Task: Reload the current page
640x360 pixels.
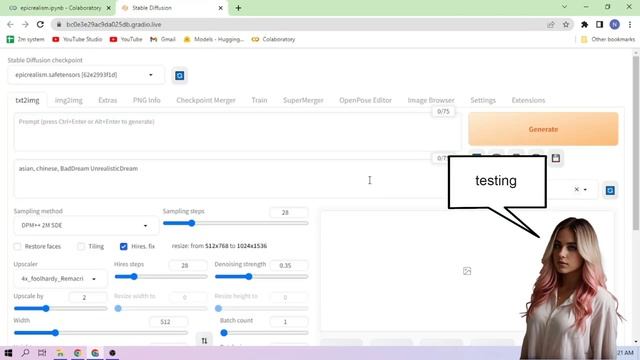Action: point(40,24)
